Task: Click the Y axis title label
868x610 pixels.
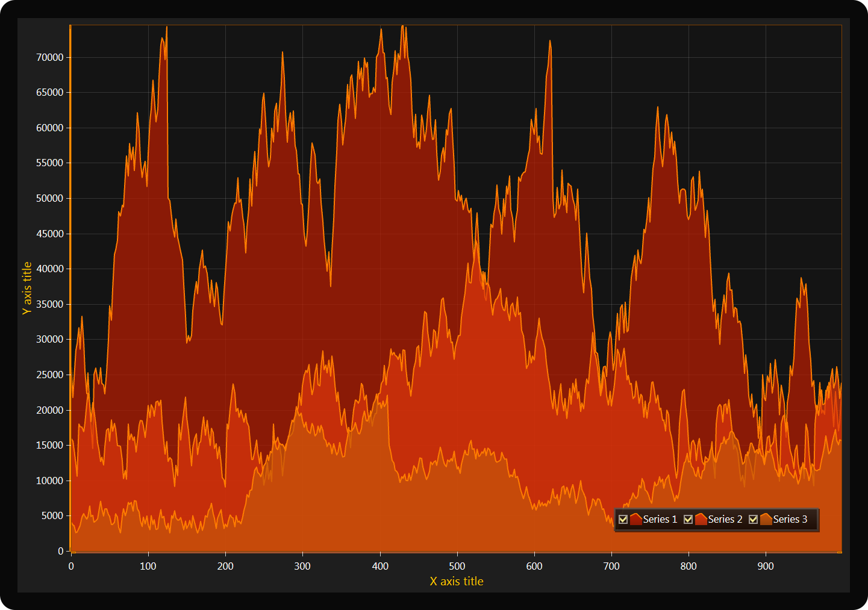Action: pos(27,288)
